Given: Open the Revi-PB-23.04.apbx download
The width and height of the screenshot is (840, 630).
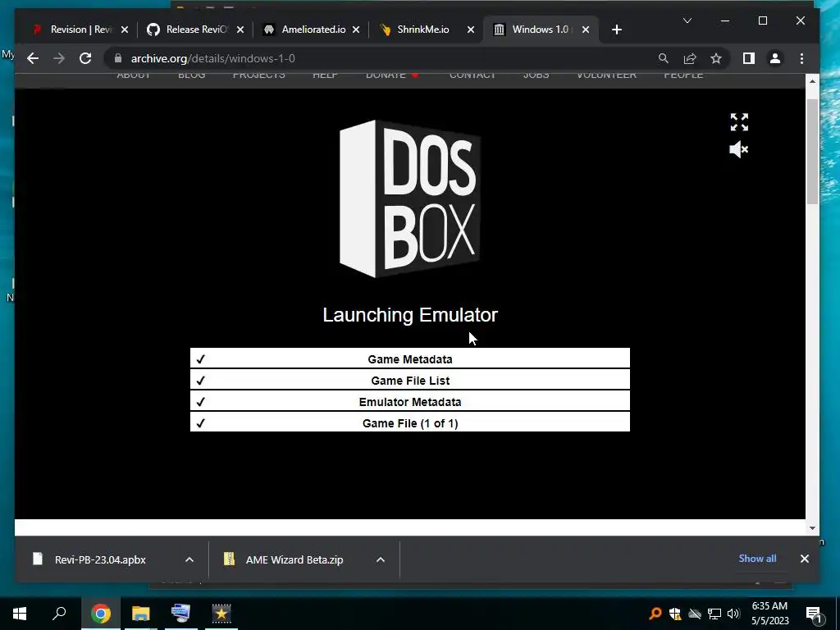Looking at the screenshot, I should point(100,559).
